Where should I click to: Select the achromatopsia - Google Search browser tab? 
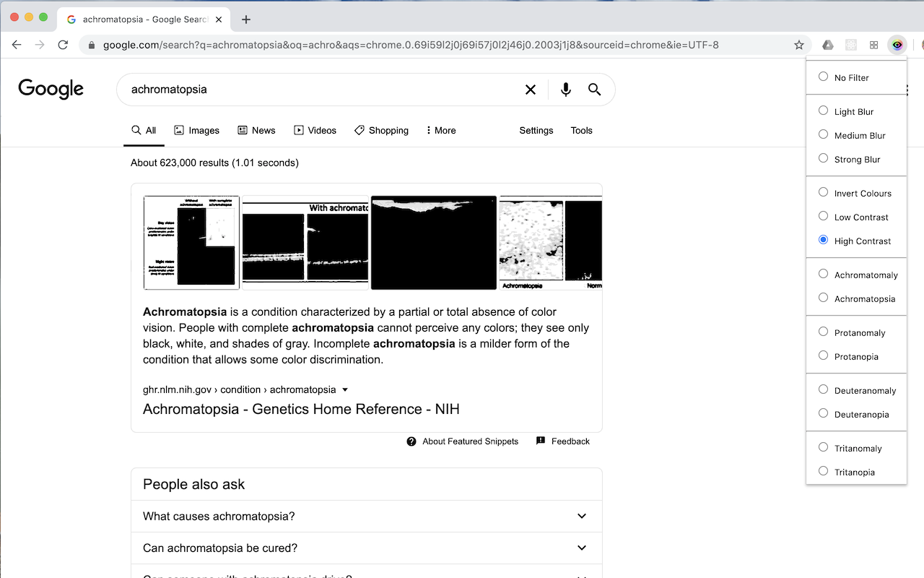(x=144, y=20)
